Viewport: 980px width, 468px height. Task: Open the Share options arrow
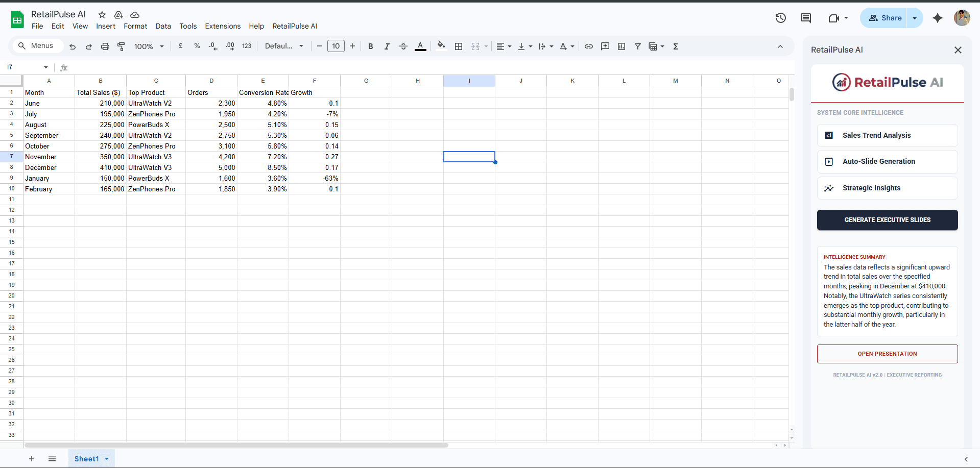point(915,18)
